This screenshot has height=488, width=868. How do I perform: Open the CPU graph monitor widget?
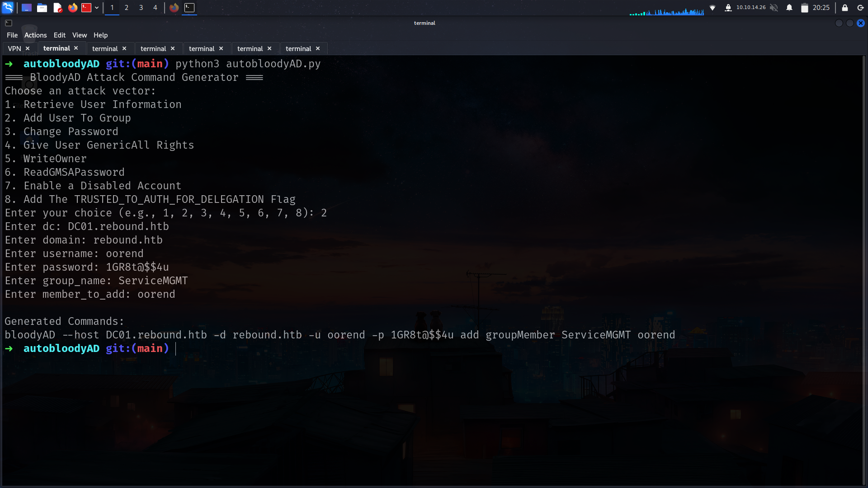click(x=667, y=11)
